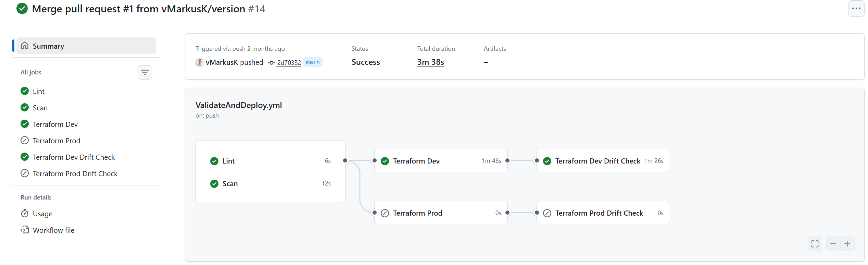Open Terraform Dev node in graph
Image resolution: width=868 pixels, height=265 pixels.
pos(441,160)
